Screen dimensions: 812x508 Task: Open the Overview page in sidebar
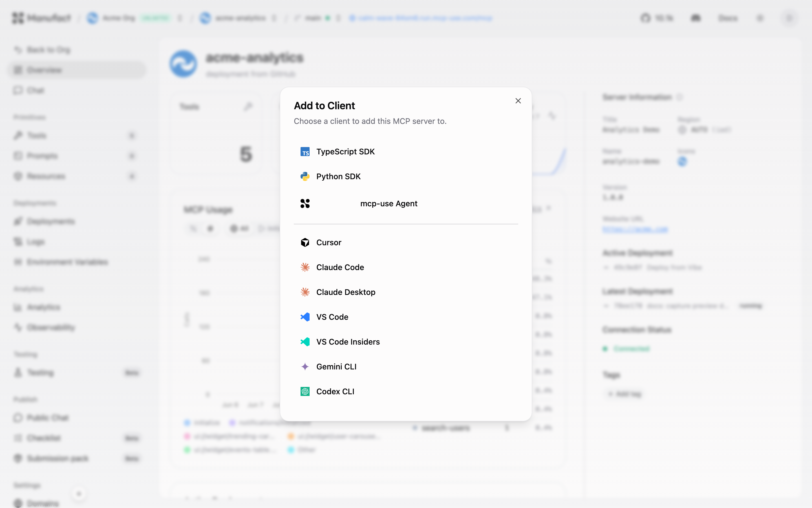77,70
